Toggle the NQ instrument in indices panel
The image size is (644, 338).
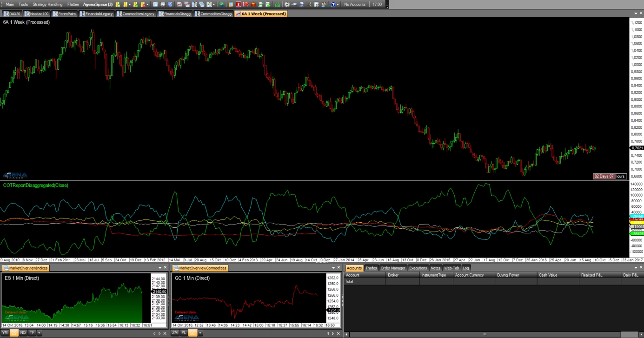(23, 332)
